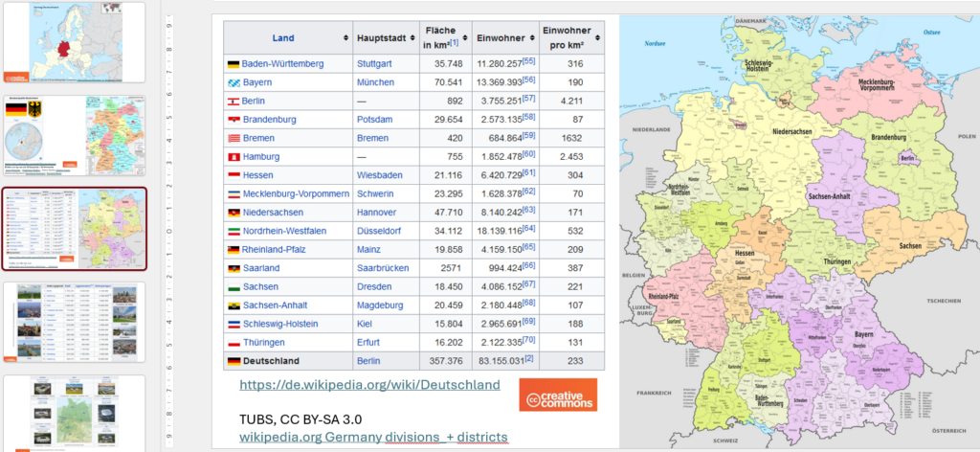The image size is (980, 452).
Task: Click the Thüringen flag icon
Action: [x=233, y=343]
